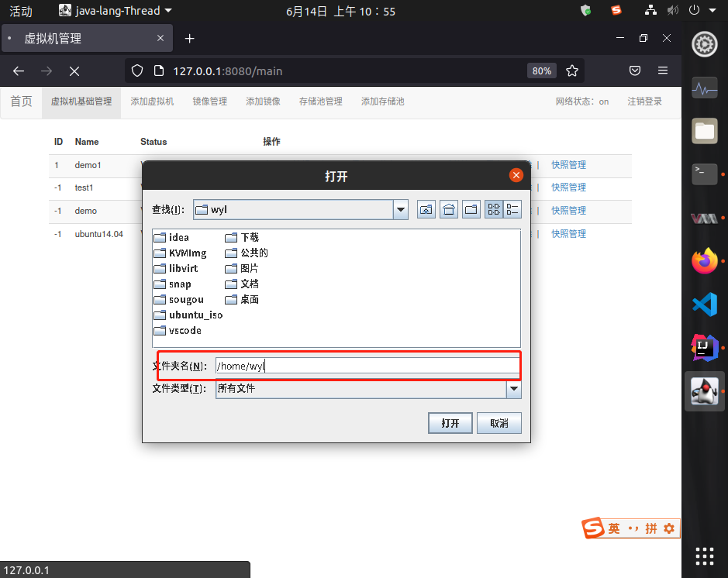
Task: Open Firefox from the dock
Action: [704, 261]
